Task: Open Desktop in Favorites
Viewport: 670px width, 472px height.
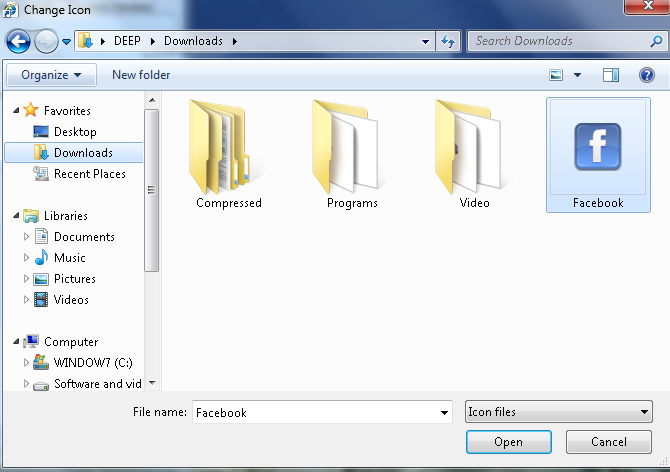Action: pyautogui.click(x=75, y=132)
